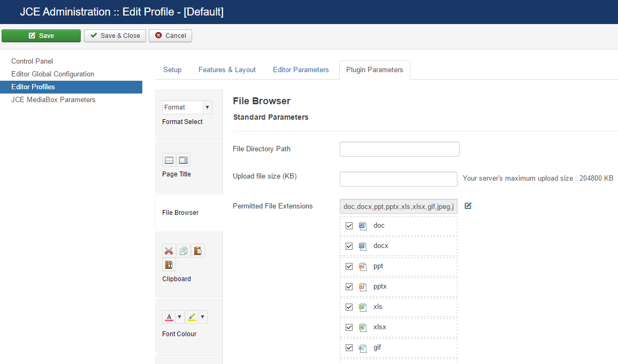Image resolution: width=618 pixels, height=364 pixels.
Task: Open font colour dropdown arrow
Action: click(179, 317)
